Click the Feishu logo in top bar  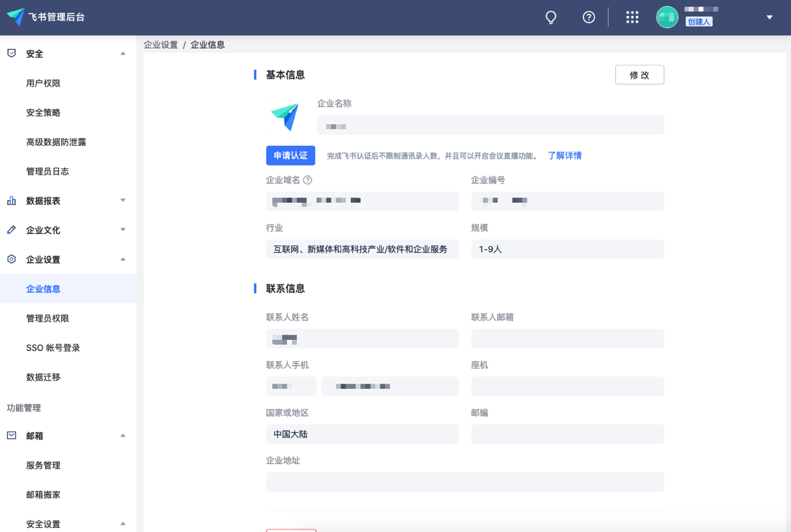point(16,17)
